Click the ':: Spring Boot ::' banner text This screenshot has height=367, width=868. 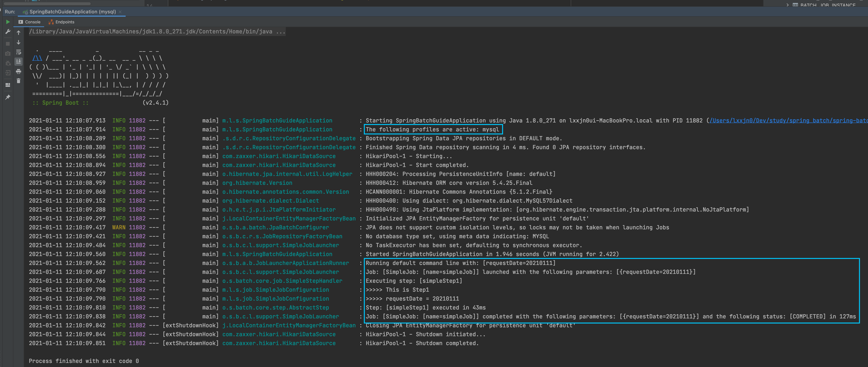click(x=61, y=103)
